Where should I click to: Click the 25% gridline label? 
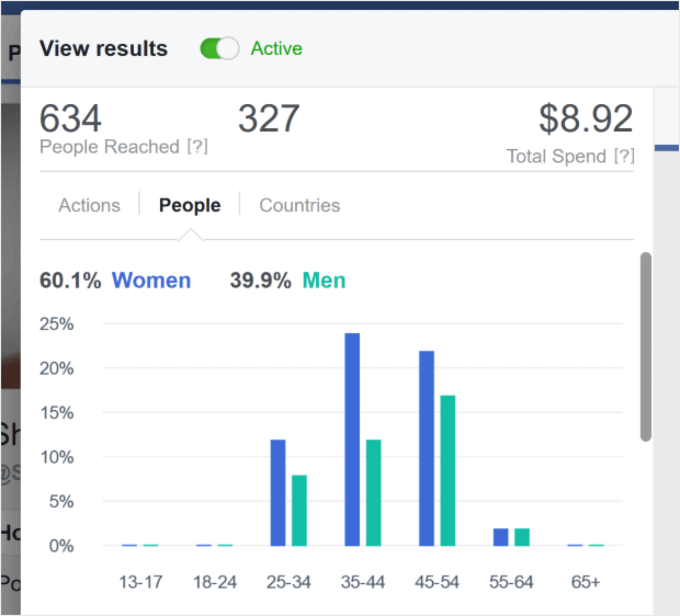57,324
